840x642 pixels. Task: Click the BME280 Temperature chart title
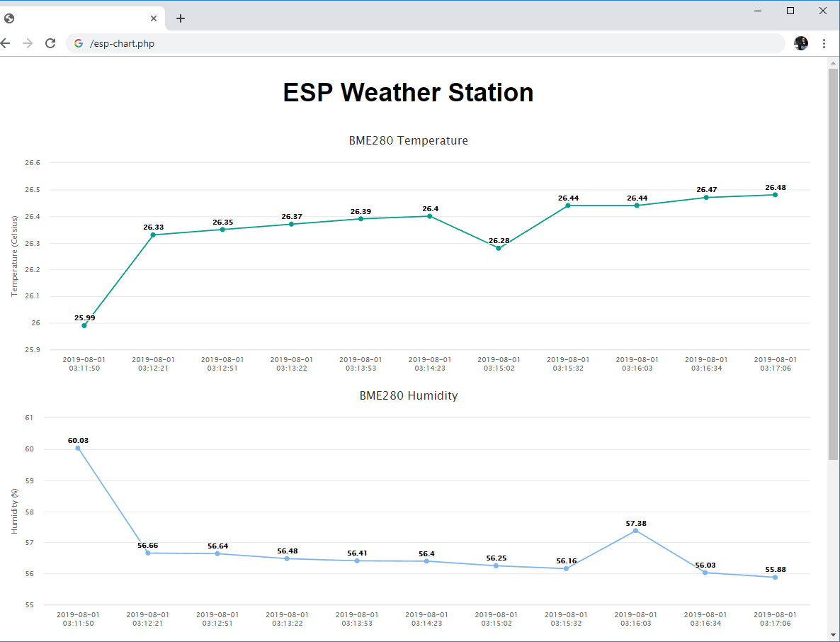409,140
